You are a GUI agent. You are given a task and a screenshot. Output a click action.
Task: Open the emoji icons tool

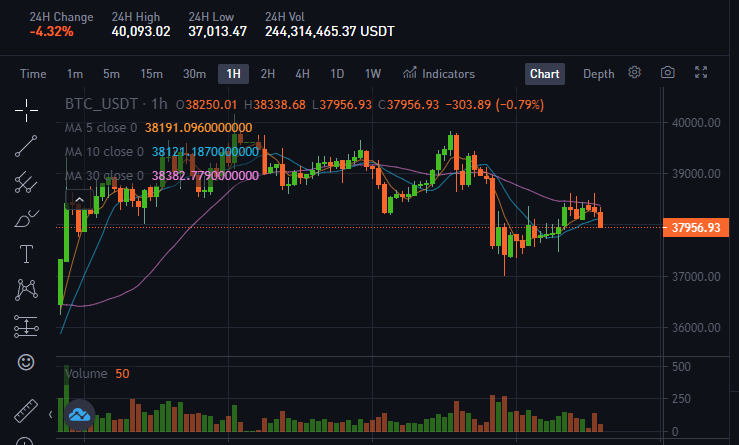coord(26,362)
